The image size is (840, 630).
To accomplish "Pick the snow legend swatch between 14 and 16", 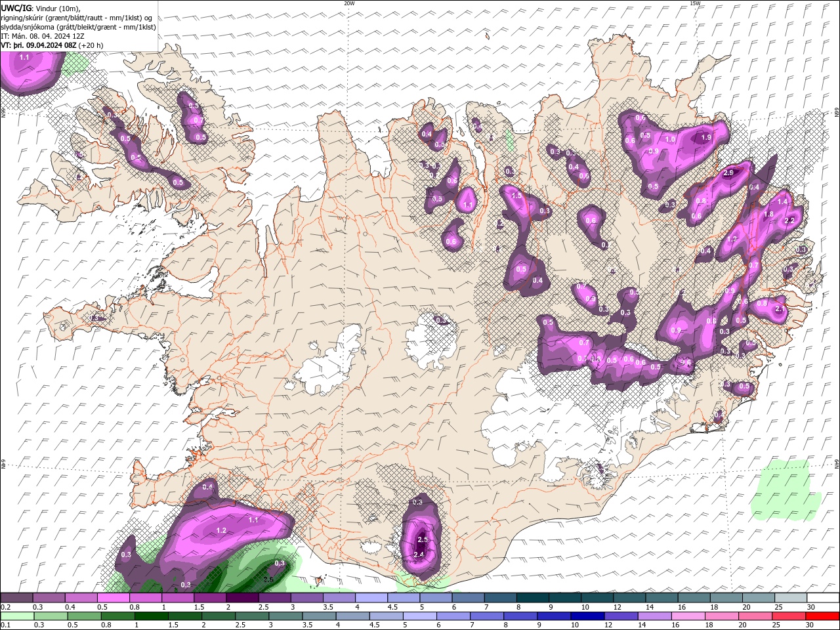I will pos(662,598).
